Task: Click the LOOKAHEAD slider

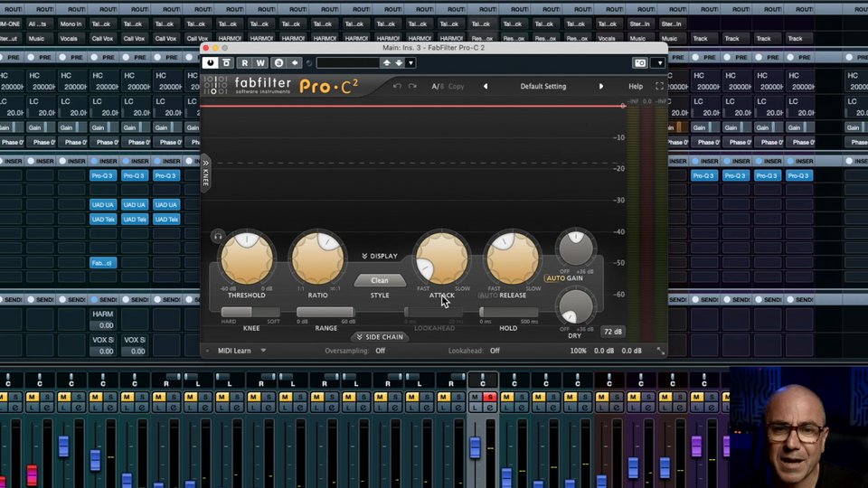Action: pos(434,312)
